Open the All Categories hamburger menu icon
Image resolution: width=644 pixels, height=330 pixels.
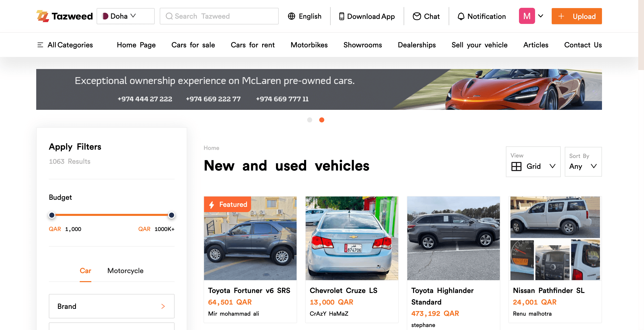coord(40,45)
